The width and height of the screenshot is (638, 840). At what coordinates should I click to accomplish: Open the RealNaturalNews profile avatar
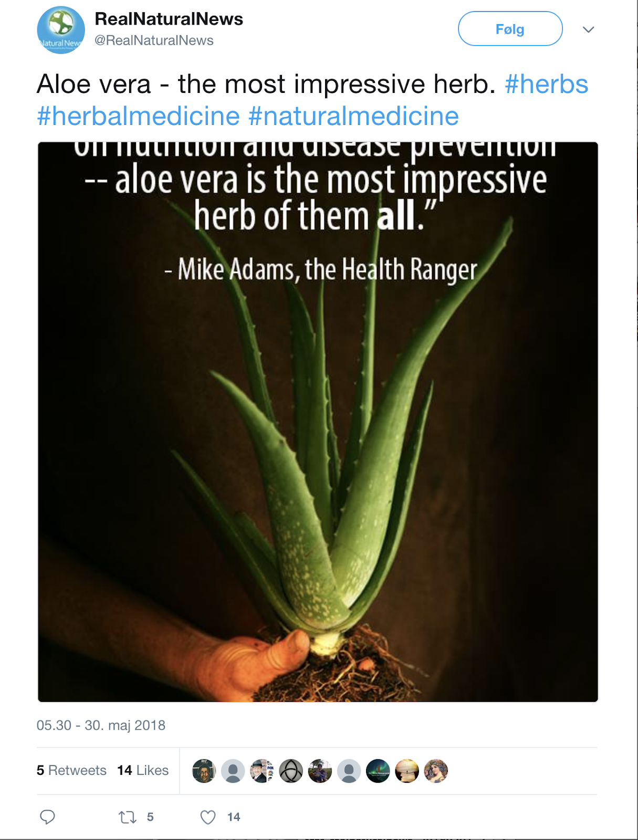coord(61,30)
